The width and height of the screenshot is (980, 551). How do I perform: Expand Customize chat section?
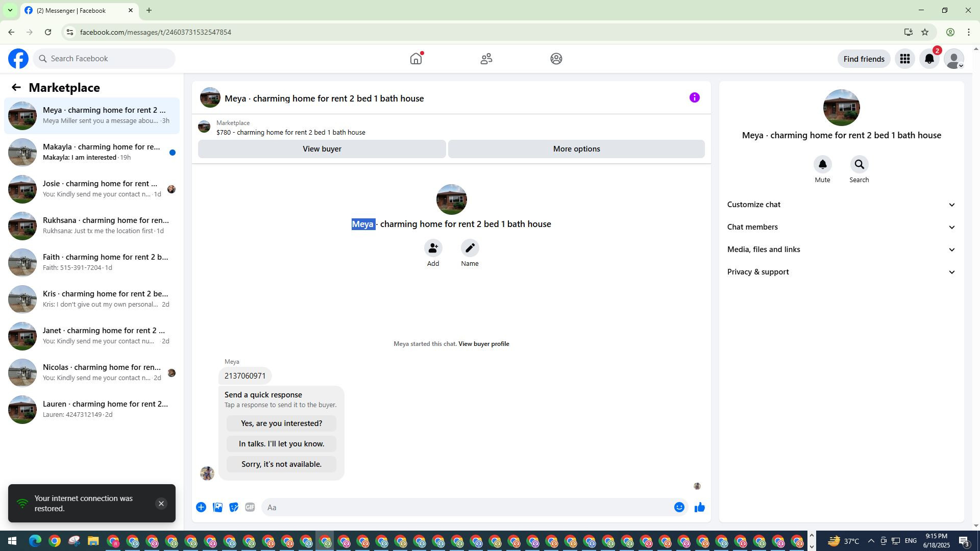click(x=841, y=205)
